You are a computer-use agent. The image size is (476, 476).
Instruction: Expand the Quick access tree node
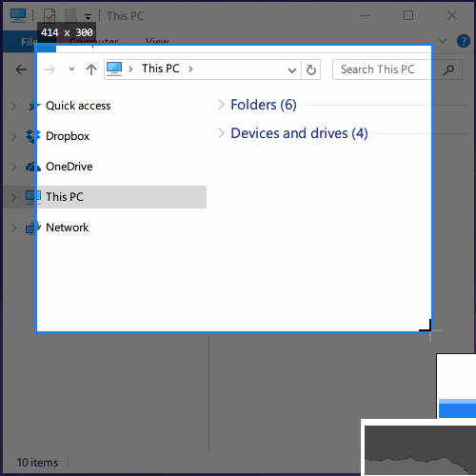point(14,106)
